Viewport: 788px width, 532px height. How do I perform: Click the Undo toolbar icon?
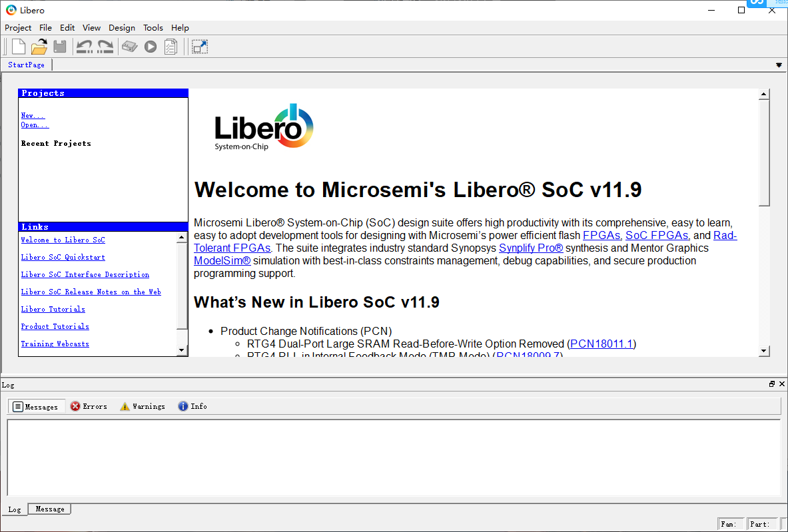point(84,47)
